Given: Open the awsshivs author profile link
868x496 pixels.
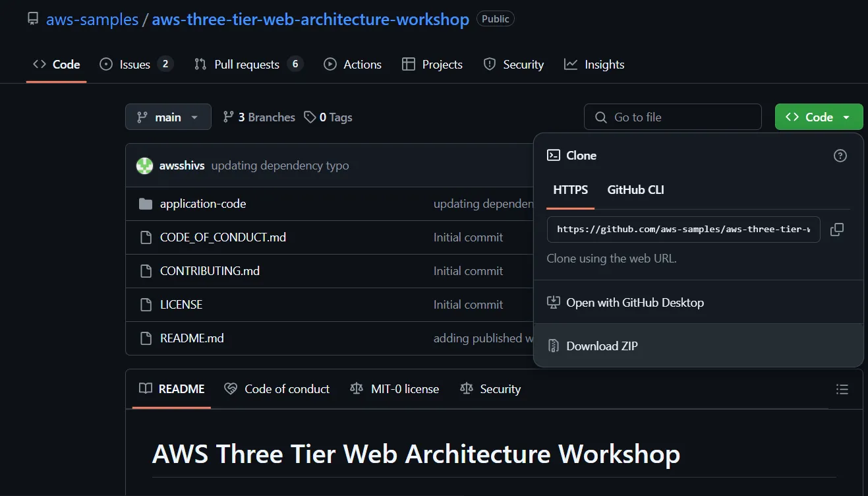Looking at the screenshot, I should pyautogui.click(x=182, y=166).
